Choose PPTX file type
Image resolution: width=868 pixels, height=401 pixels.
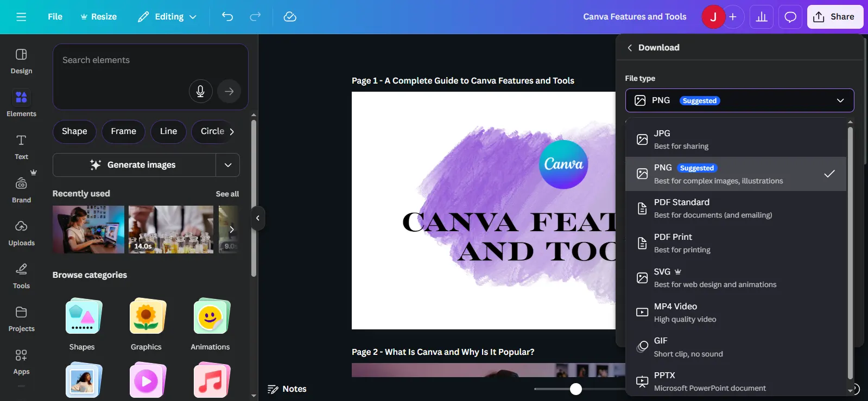tap(736, 381)
